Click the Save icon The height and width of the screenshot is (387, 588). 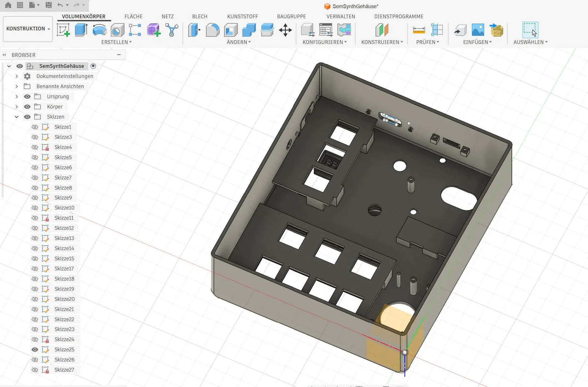(x=49, y=5)
